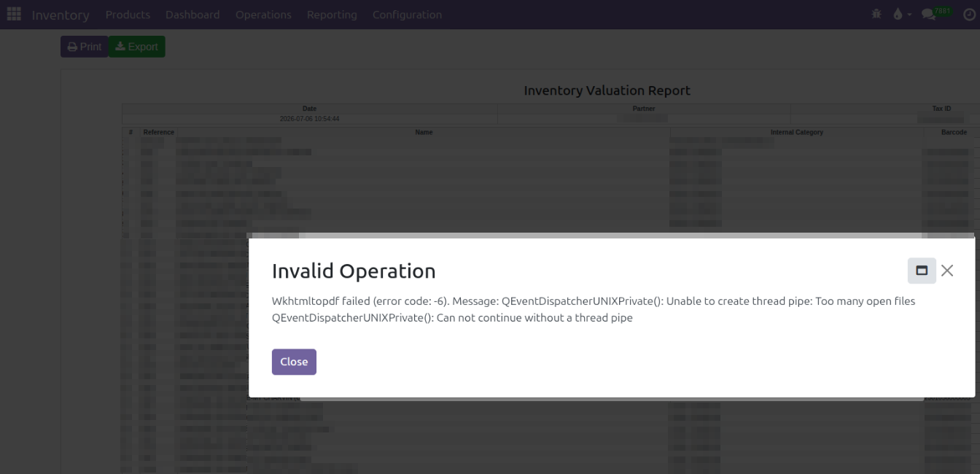
Task: Click the Internal Category column header
Action: (x=796, y=132)
